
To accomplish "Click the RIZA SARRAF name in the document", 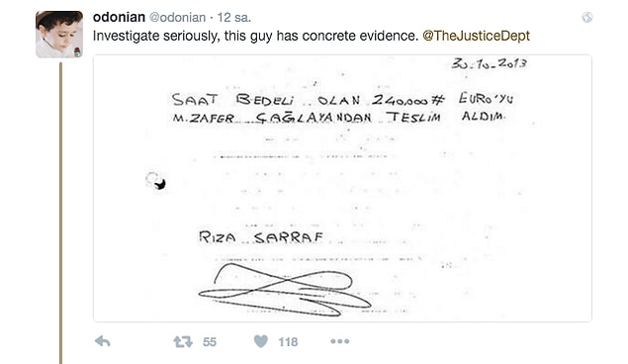I will 261,237.
